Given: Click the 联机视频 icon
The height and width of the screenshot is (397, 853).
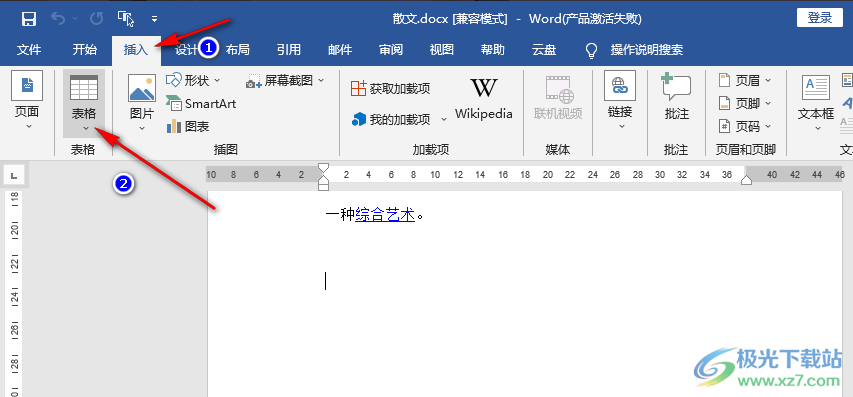Looking at the screenshot, I should click(x=560, y=90).
